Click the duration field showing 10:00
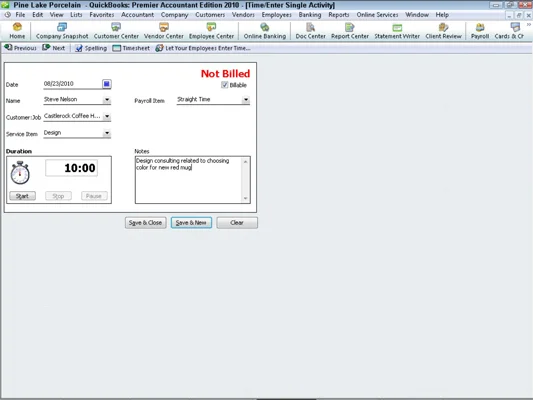The image size is (533, 400). (71, 168)
